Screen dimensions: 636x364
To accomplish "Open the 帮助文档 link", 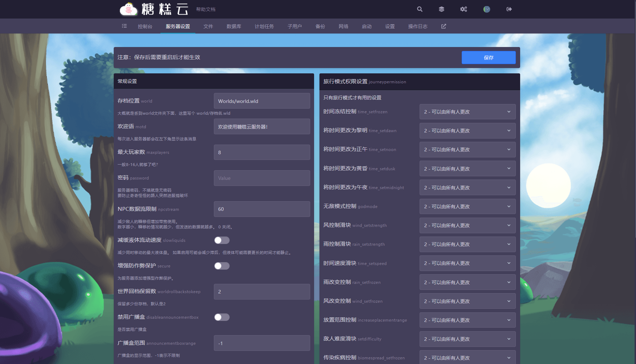I will [206, 9].
